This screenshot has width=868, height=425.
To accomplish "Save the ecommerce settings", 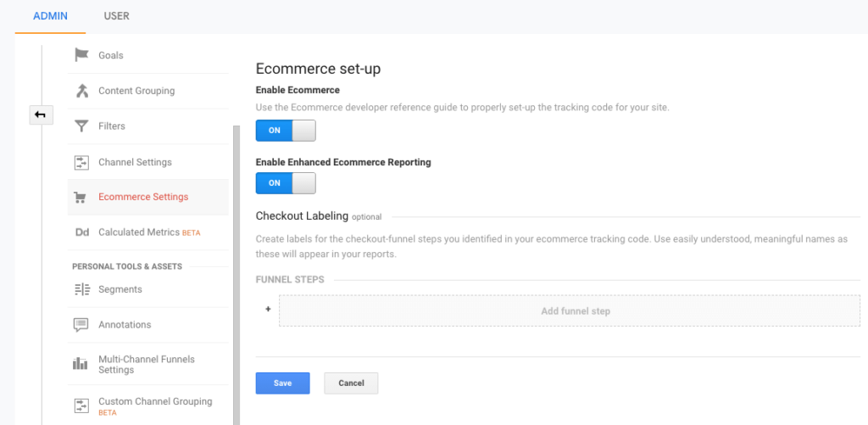I will pyautogui.click(x=282, y=383).
